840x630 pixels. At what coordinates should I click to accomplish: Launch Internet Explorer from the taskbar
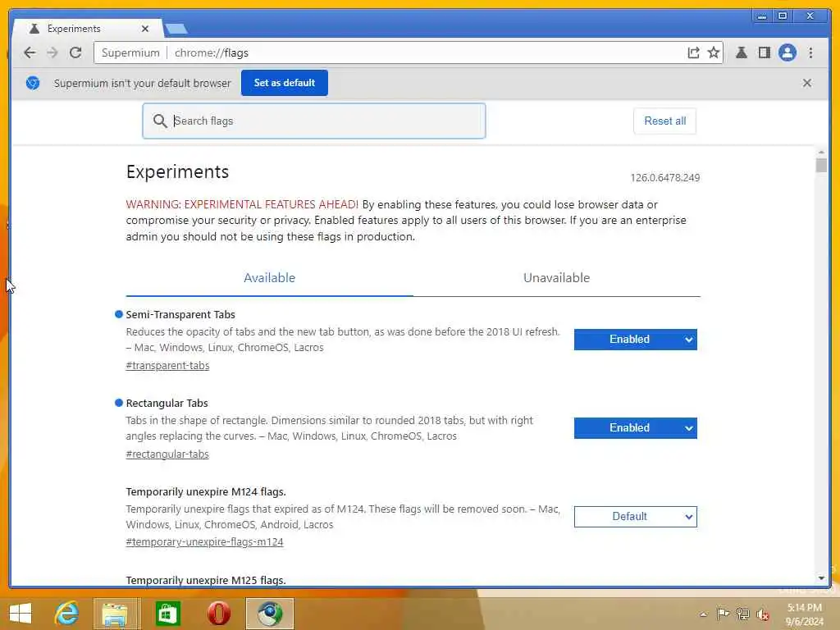[67, 614]
